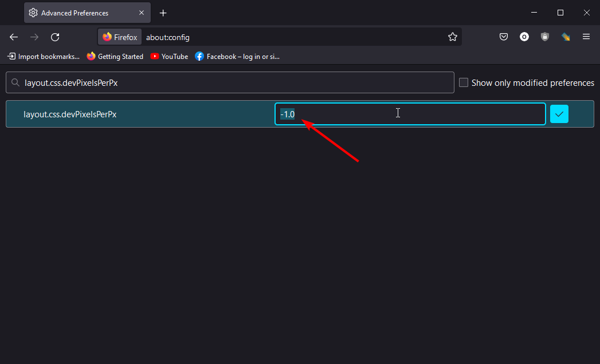Open the Facebook log in bookmark
600x364 pixels.
click(x=237, y=57)
